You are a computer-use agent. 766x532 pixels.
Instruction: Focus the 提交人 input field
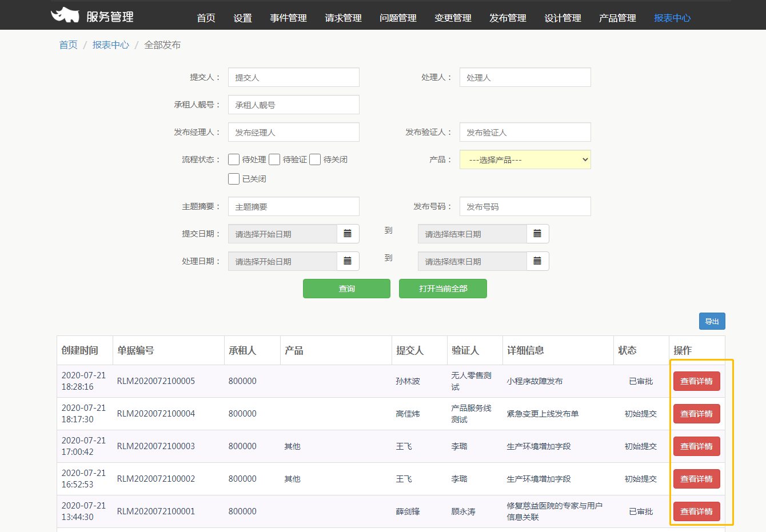coord(294,77)
